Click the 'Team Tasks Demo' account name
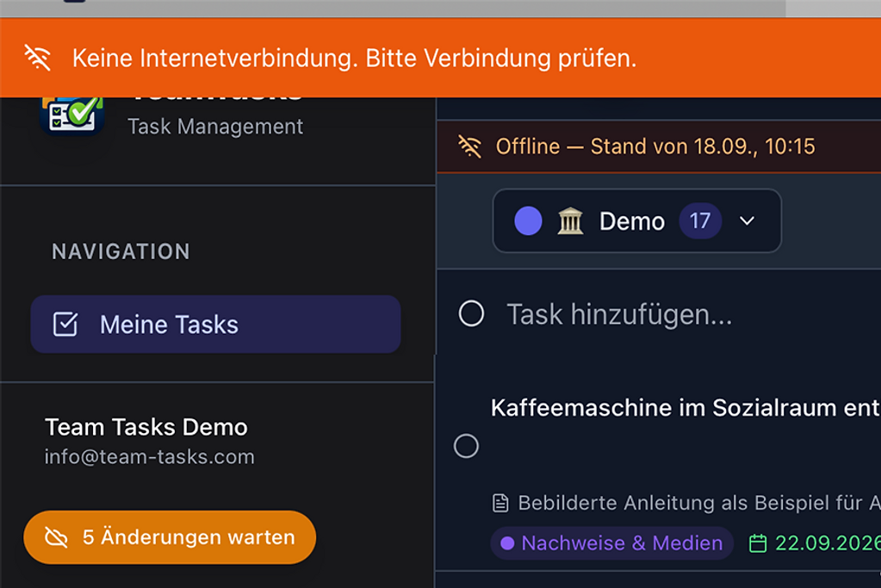This screenshot has height=588, width=881. (146, 427)
